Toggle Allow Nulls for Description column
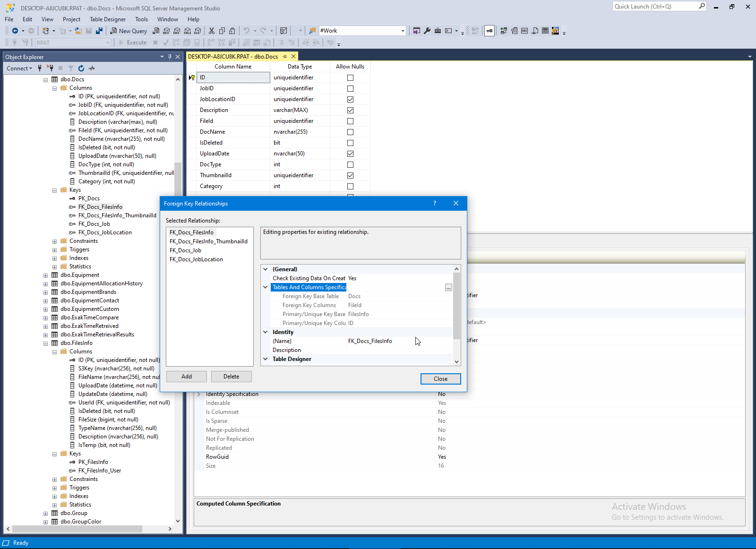 [350, 110]
